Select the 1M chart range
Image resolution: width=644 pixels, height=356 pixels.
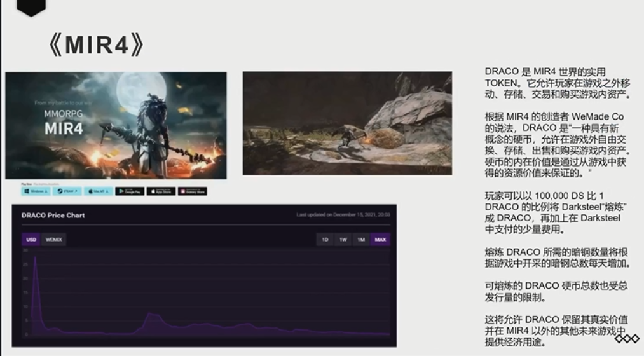click(361, 240)
